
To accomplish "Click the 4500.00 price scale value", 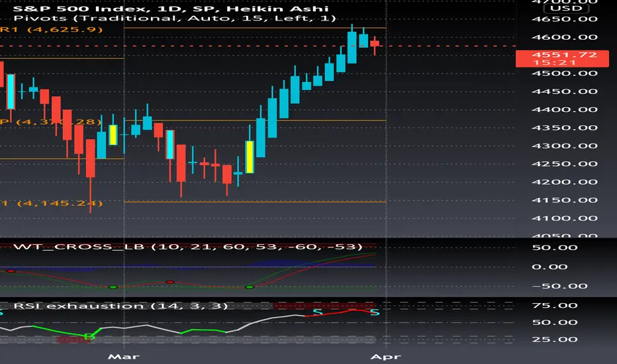I will 564,73.
